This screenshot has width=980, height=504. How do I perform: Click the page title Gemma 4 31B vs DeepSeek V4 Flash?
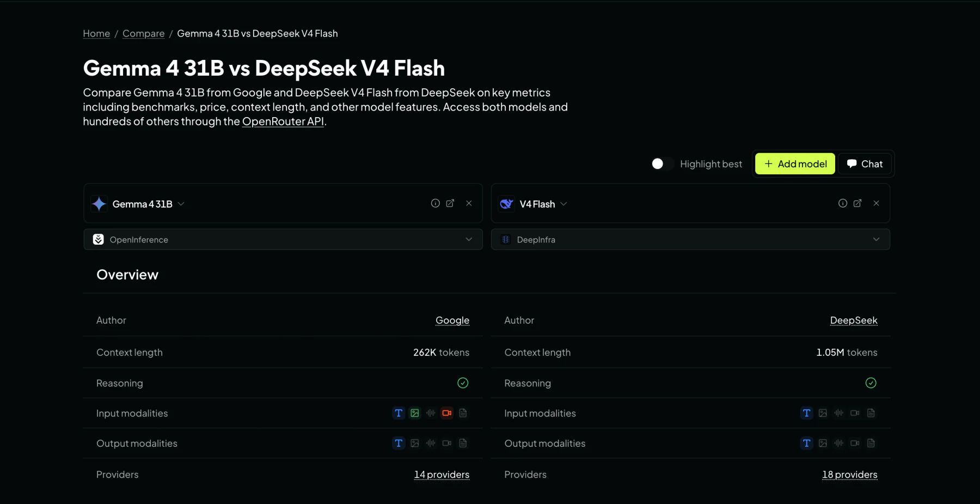click(x=264, y=69)
